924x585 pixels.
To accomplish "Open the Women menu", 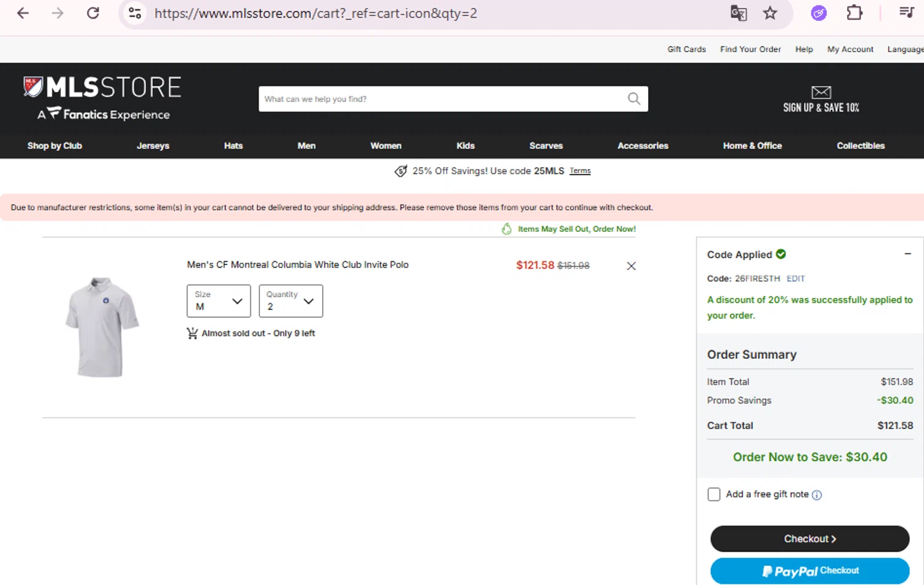I will [386, 145].
